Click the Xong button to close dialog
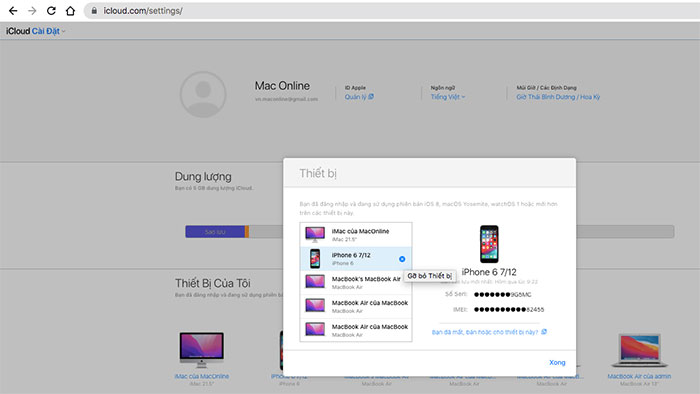 pyautogui.click(x=557, y=362)
